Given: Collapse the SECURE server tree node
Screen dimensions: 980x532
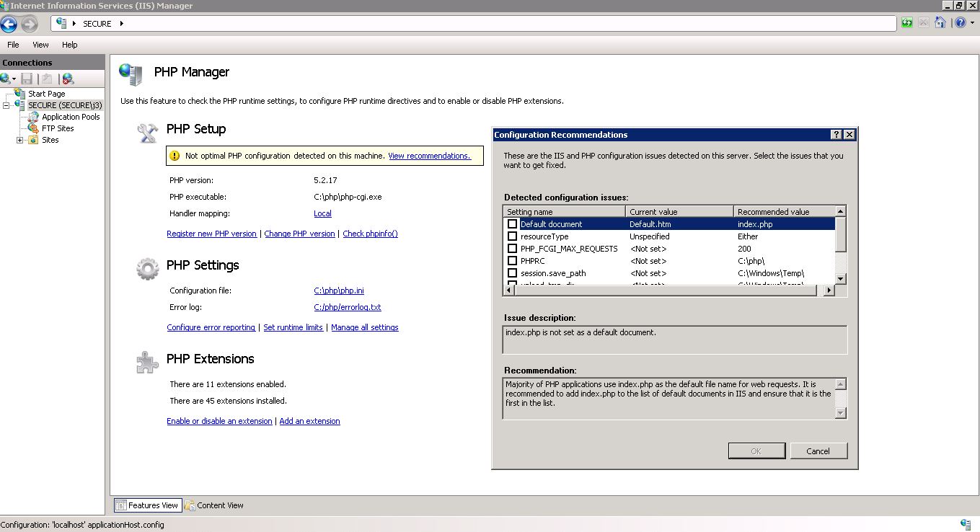Looking at the screenshot, I should [x=6, y=105].
